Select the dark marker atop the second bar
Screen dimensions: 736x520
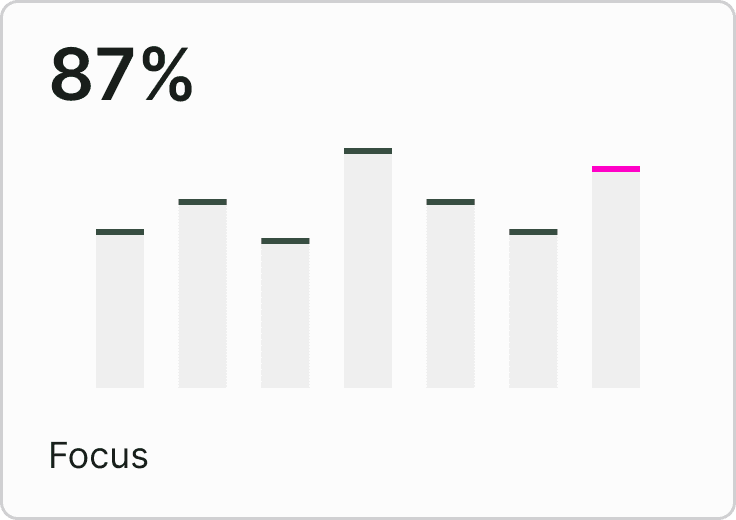tap(203, 202)
